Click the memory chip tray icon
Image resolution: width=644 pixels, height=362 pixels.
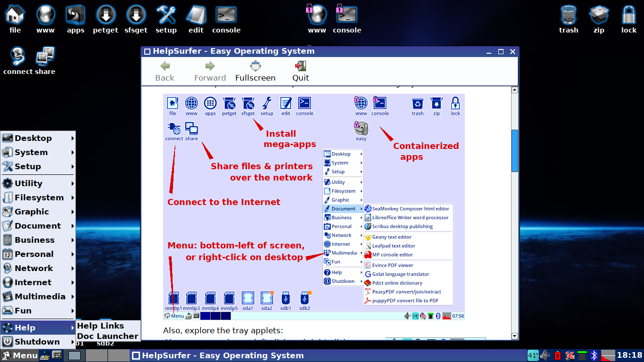[x=582, y=355]
